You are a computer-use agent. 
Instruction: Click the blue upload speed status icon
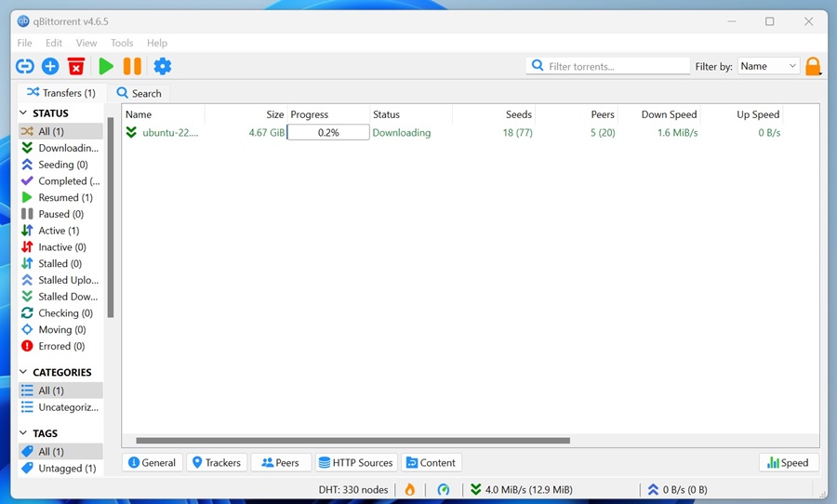pyautogui.click(x=653, y=489)
